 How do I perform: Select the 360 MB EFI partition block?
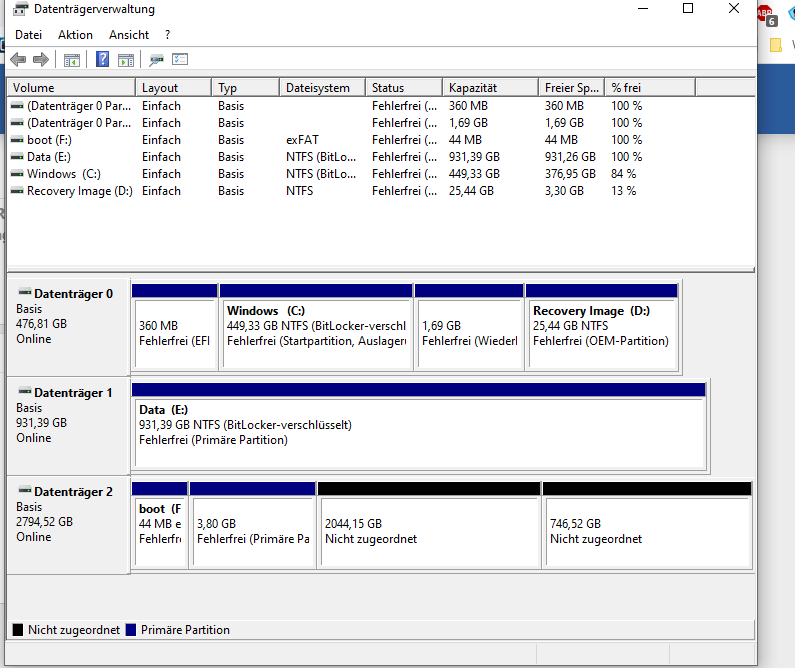pos(175,327)
